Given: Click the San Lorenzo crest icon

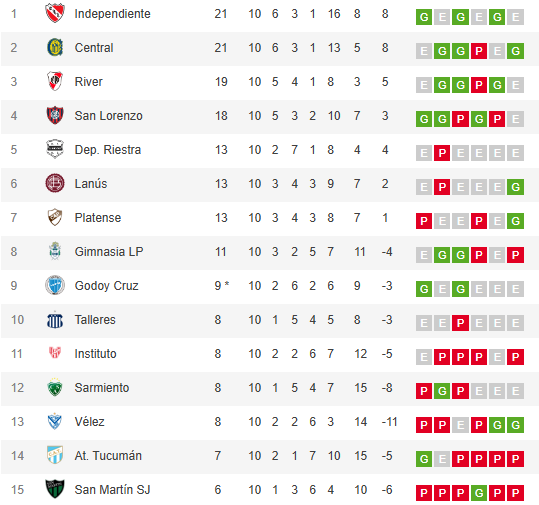Looking at the screenshot, I should pyautogui.click(x=55, y=115).
